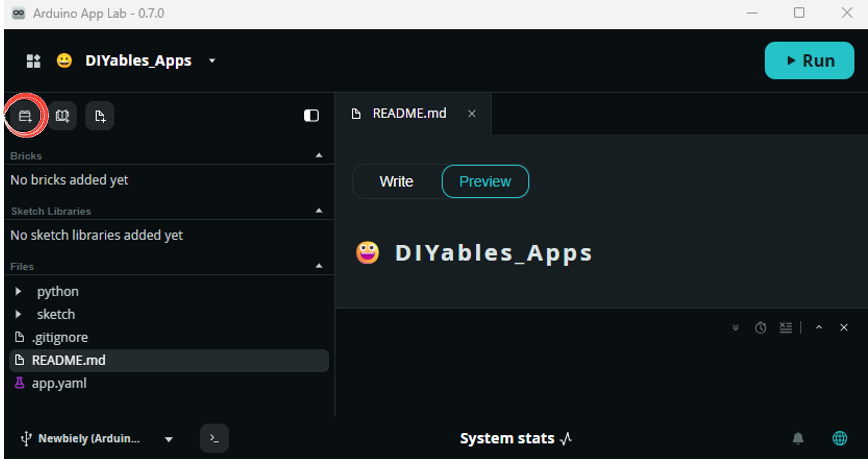Viewport: 868px width, 459px height.
Task: Select README.md in the file list
Action: point(169,360)
